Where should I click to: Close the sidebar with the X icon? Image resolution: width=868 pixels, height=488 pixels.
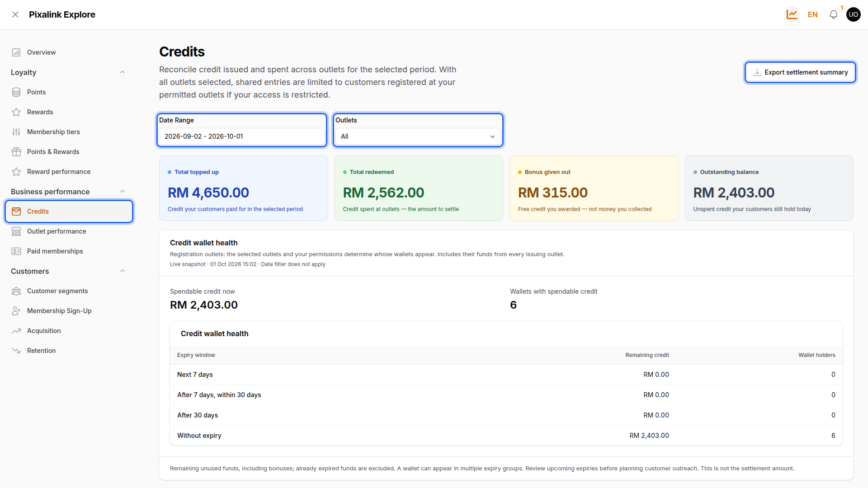pos(15,14)
